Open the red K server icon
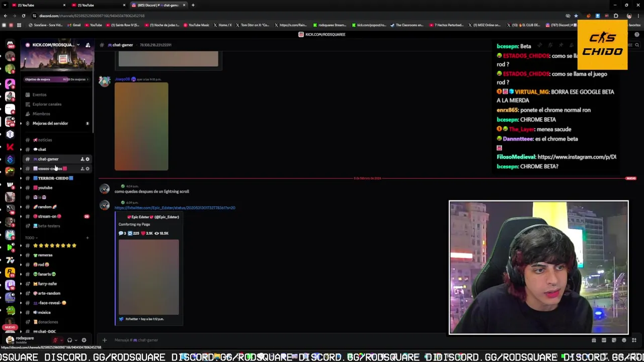644x362 pixels. 10,147
